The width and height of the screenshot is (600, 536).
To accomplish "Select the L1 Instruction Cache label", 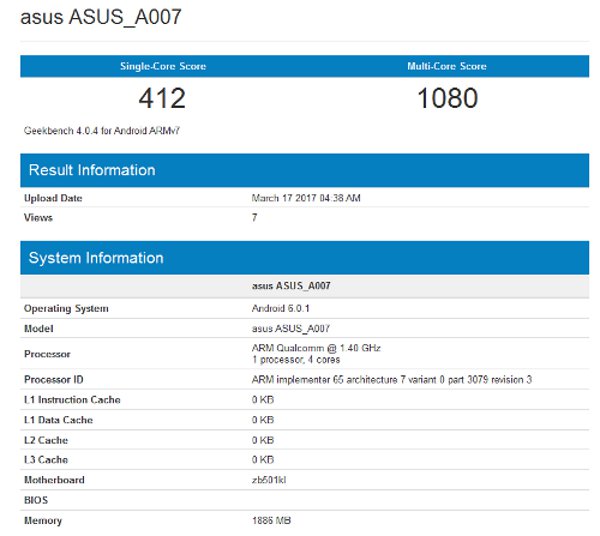I will (72, 400).
